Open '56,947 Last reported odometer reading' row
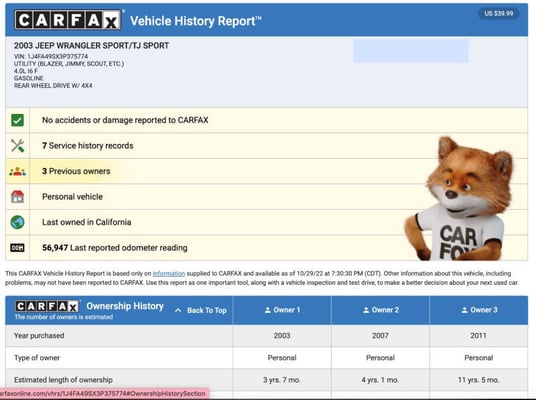 point(267,248)
